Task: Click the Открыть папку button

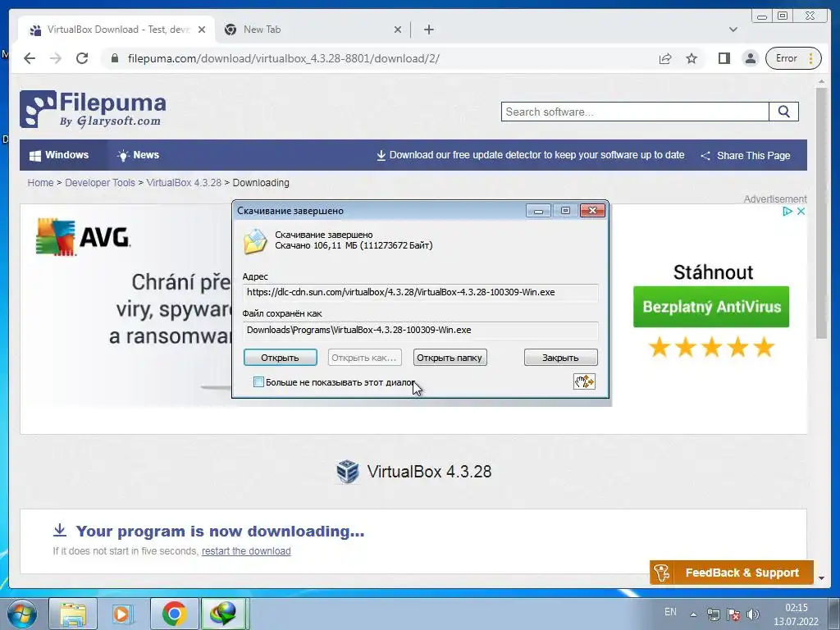Action: coord(450,358)
